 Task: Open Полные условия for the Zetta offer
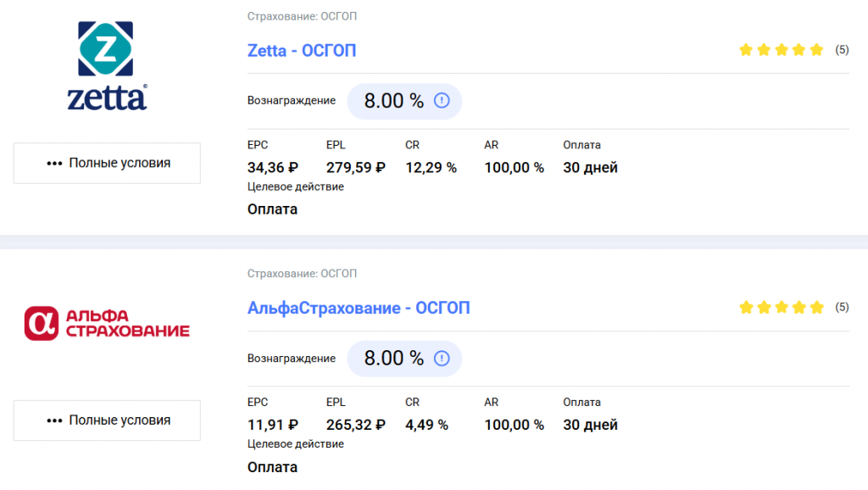(107, 163)
